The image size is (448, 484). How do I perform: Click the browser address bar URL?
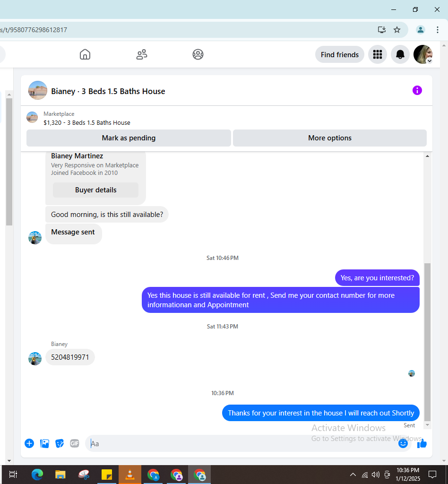coord(34,30)
